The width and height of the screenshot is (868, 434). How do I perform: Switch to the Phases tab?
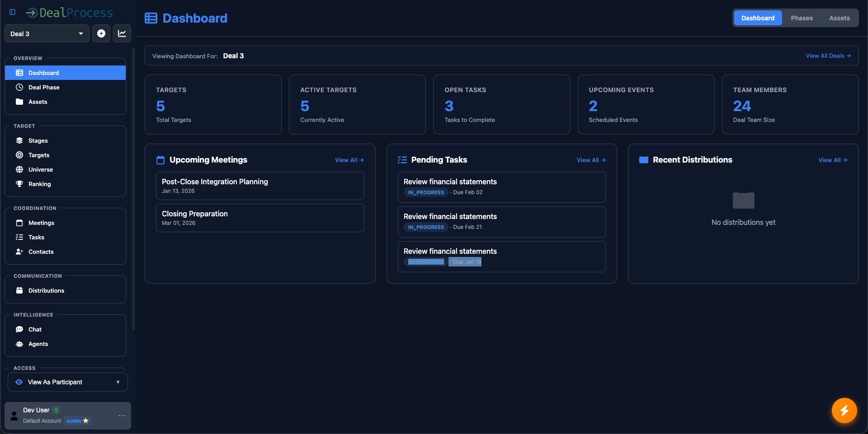coord(802,18)
